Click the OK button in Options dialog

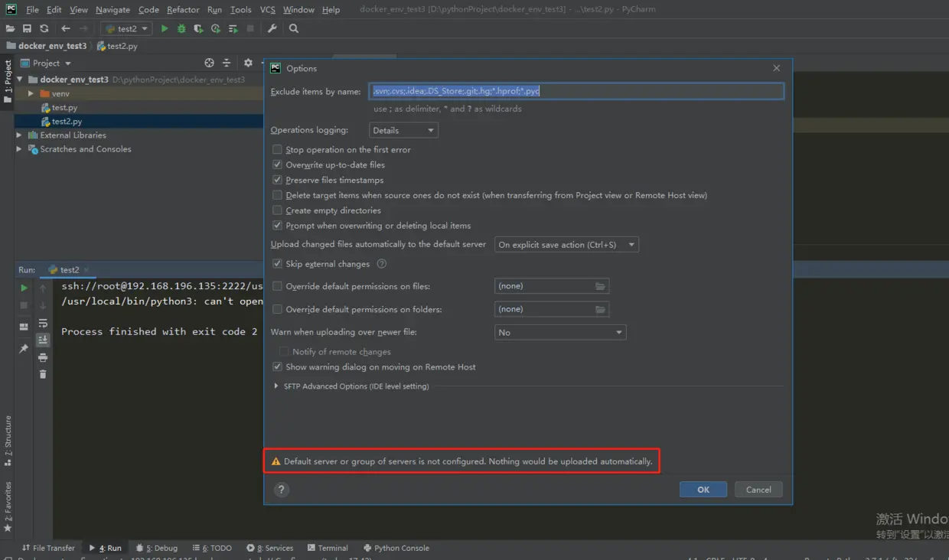[x=703, y=490]
